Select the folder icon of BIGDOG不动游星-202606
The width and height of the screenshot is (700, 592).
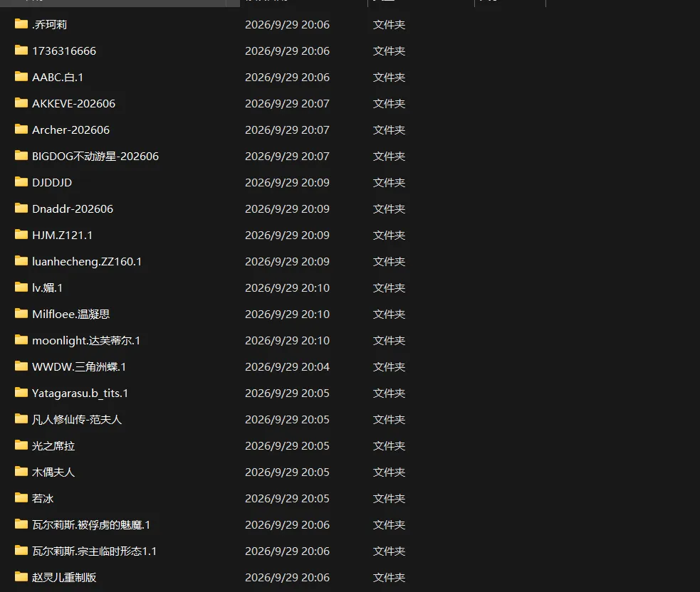(21, 155)
